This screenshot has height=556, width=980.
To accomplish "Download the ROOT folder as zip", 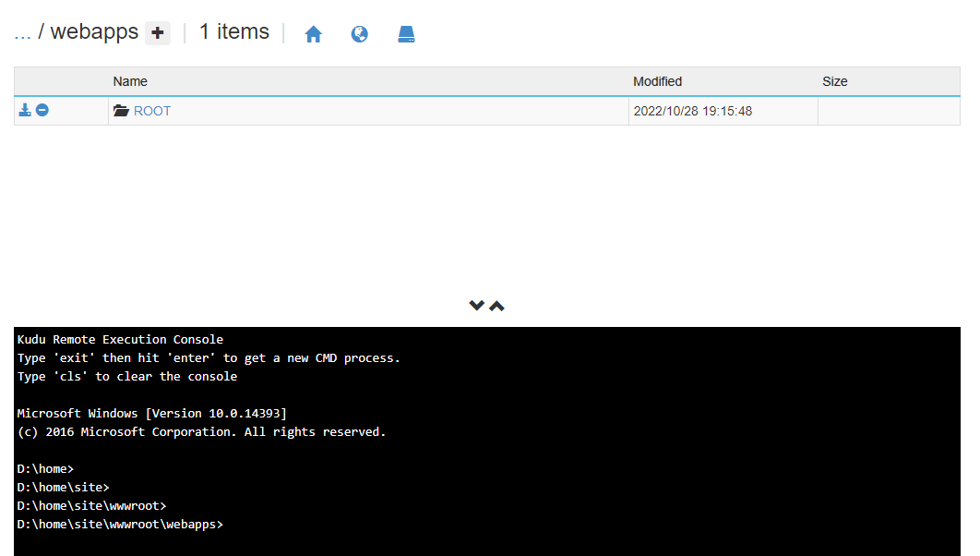I will pyautogui.click(x=24, y=110).
